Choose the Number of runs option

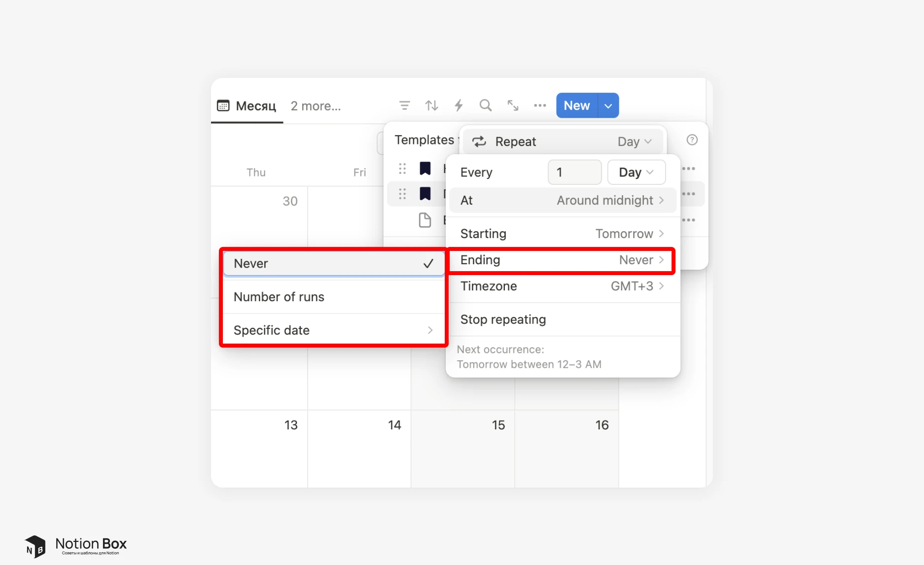click(x=333, y=297)
